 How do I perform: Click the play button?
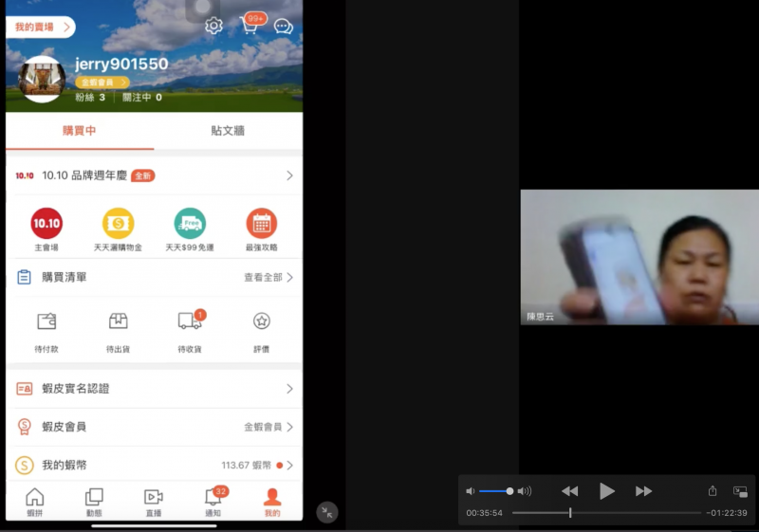tap(606, 491)
